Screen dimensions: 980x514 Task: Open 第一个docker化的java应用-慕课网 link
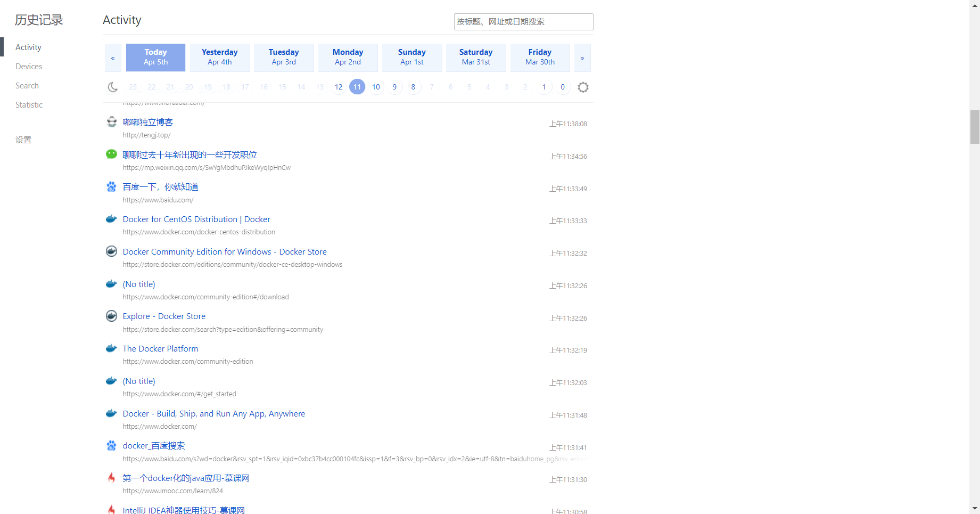click(186, 478)
